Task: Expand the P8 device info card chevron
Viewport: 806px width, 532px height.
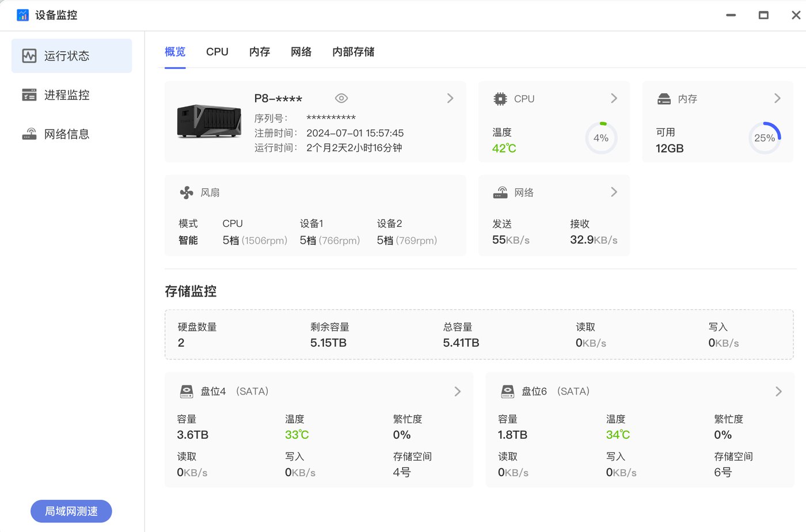Action: (x=450, y=98)
